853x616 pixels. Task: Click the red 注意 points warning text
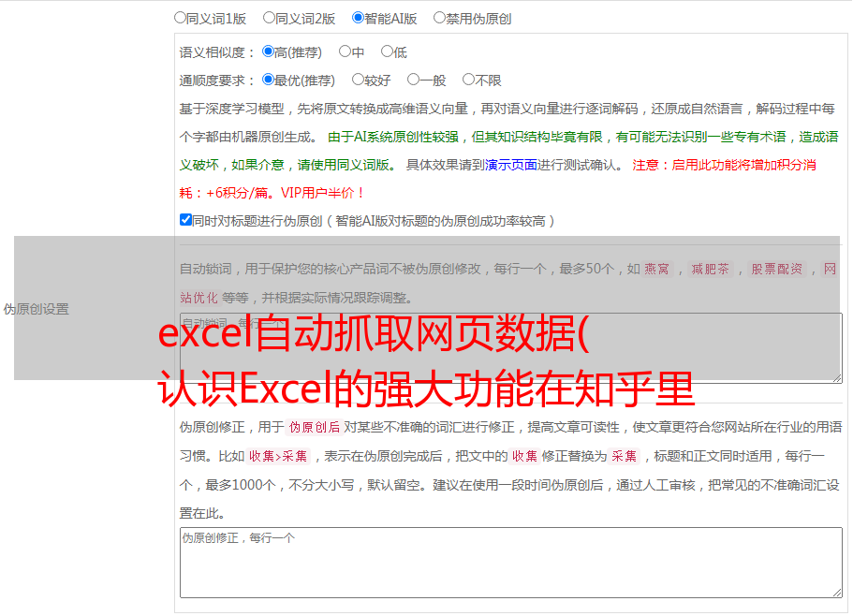(497, 179)
